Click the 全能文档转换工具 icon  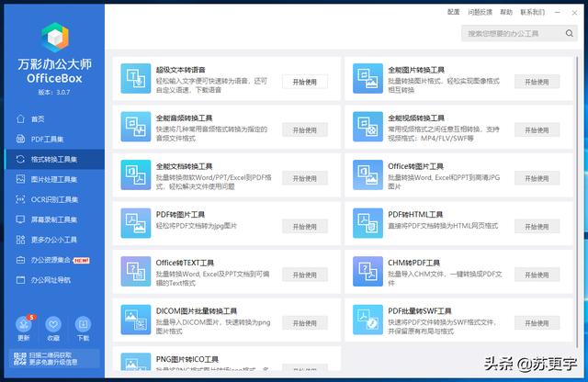coord(136,174)
